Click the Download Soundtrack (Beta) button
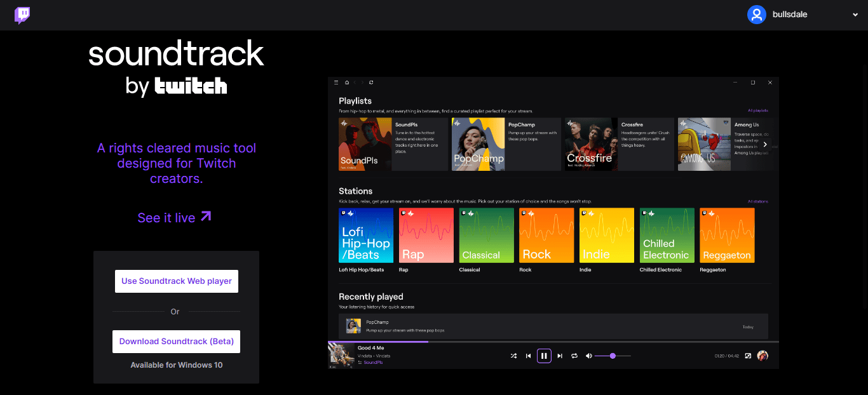This screenshot has width=868, height=395. pos(176,341)
